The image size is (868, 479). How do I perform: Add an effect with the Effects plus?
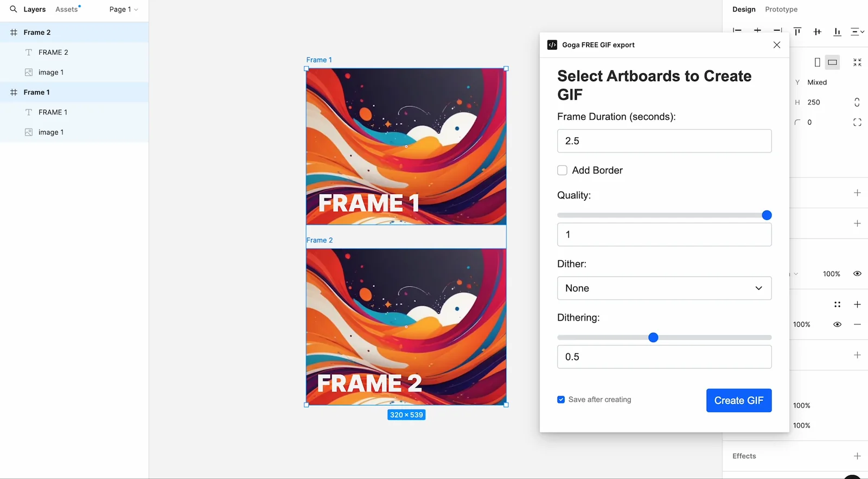(857, 456)
